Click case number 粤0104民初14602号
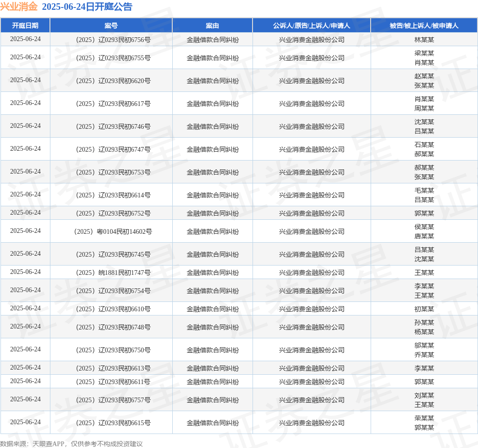The width and height of the screenshot is (478, 448). (113, 231)
